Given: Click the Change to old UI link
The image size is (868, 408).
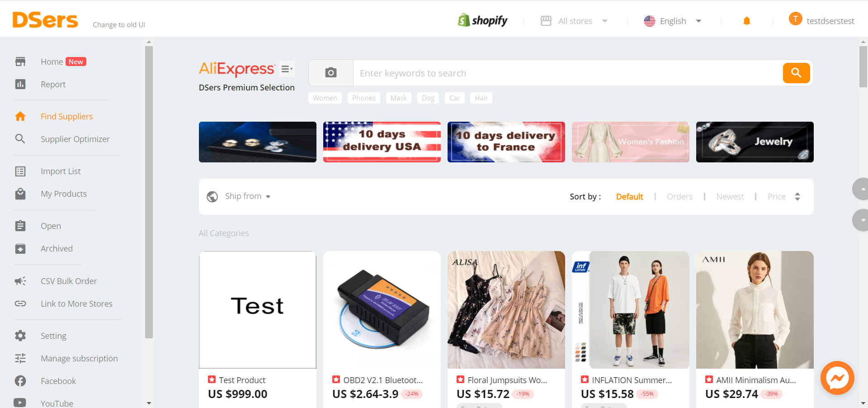Looking at the screenshot, I should [x=119, y=24].
